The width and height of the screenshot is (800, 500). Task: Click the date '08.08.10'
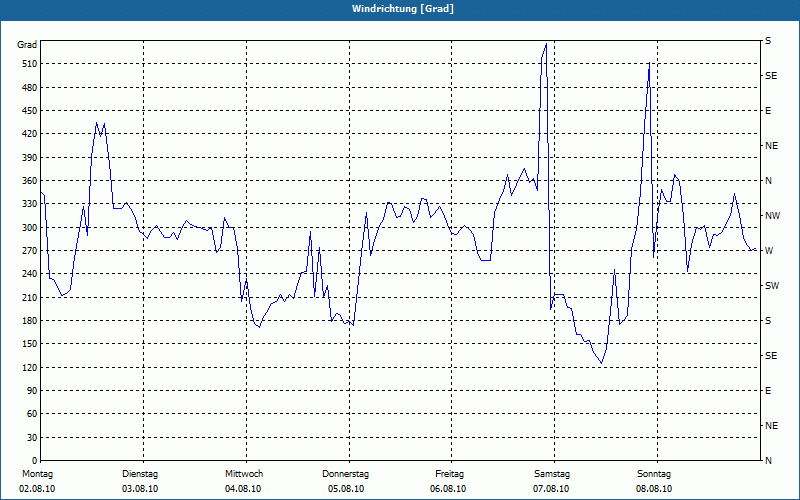(654, 489)
